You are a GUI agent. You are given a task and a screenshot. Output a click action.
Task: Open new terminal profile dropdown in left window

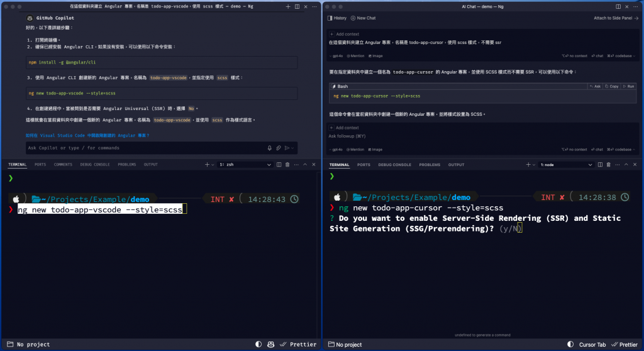point(213,164)
